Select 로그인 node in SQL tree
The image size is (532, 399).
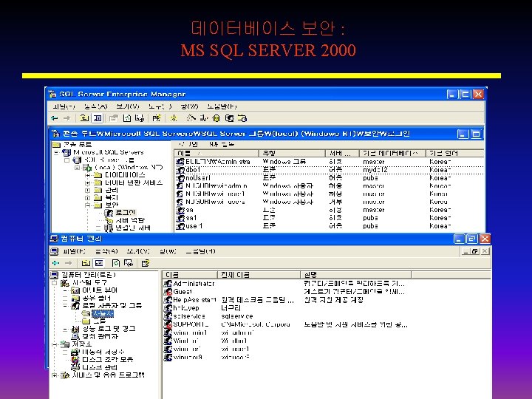[125, 213]
